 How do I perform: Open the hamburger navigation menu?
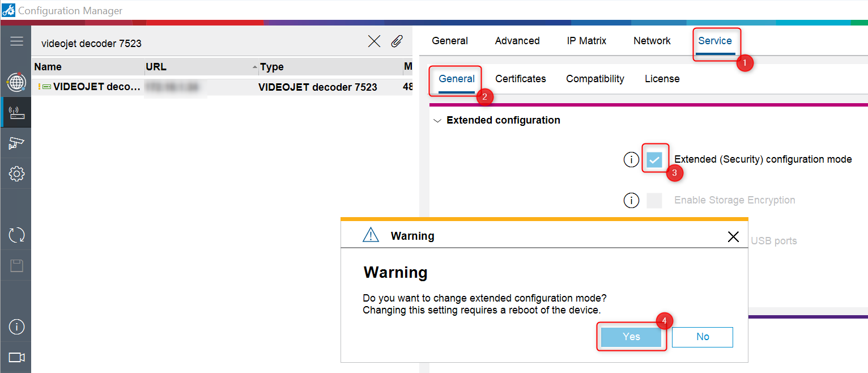pos(16,40)
